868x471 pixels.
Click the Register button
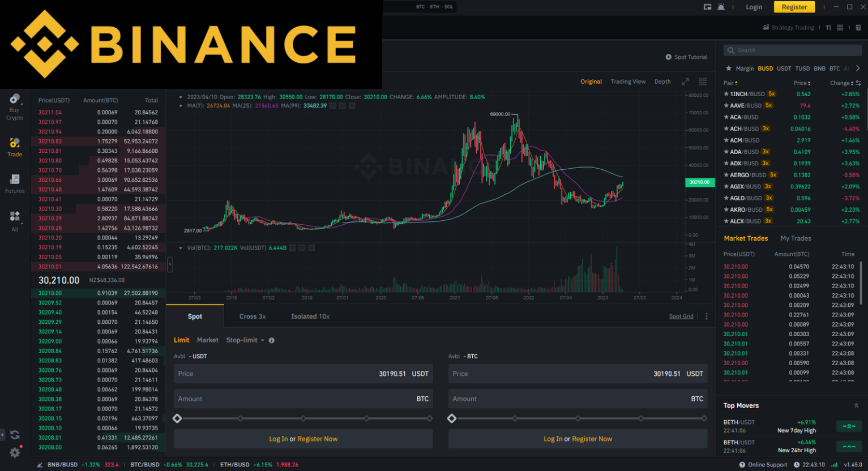[x=794, y=7]
